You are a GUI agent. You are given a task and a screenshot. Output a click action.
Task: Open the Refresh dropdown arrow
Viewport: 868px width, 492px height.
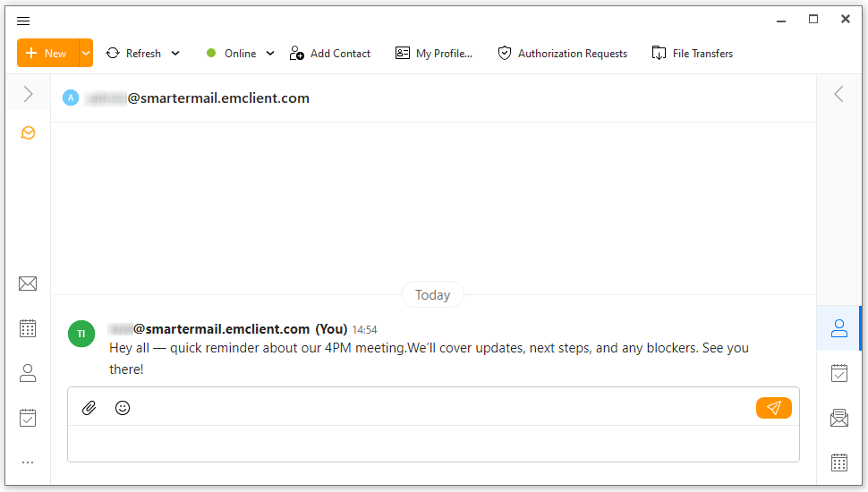(175, 54)
